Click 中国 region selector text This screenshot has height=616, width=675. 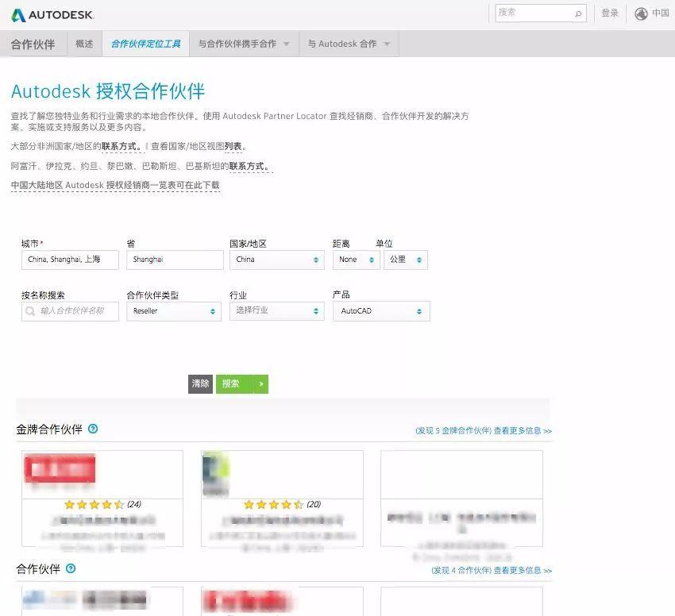pyautogui.click(x=661, y=13)
